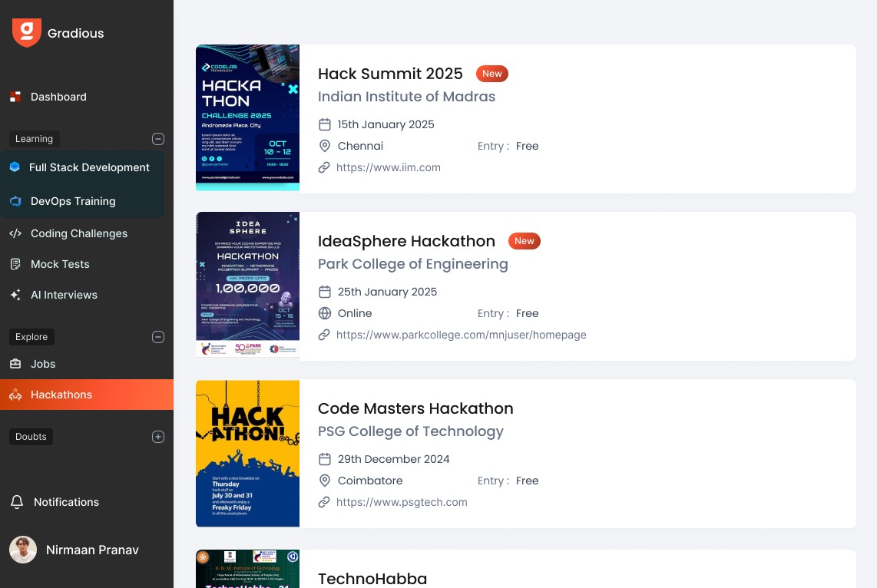
Task: Click the Gradious shield logo icon
Action: click(27, 32)
